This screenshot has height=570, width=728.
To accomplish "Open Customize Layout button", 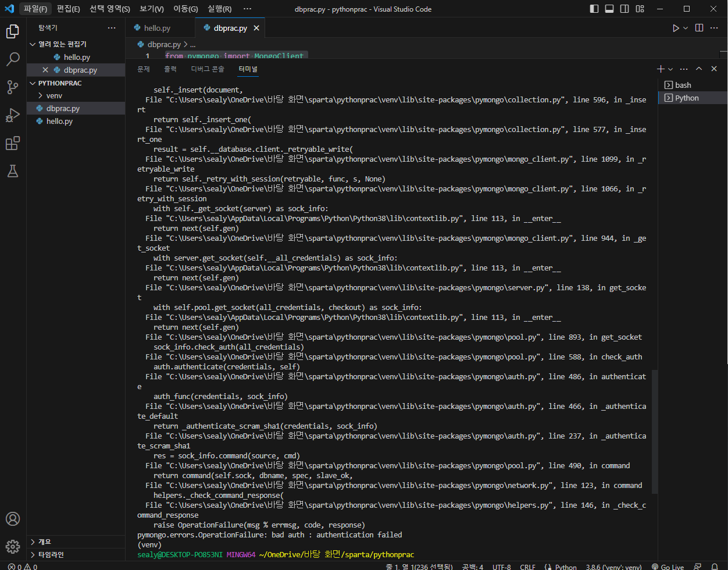I will pos(640,9).
